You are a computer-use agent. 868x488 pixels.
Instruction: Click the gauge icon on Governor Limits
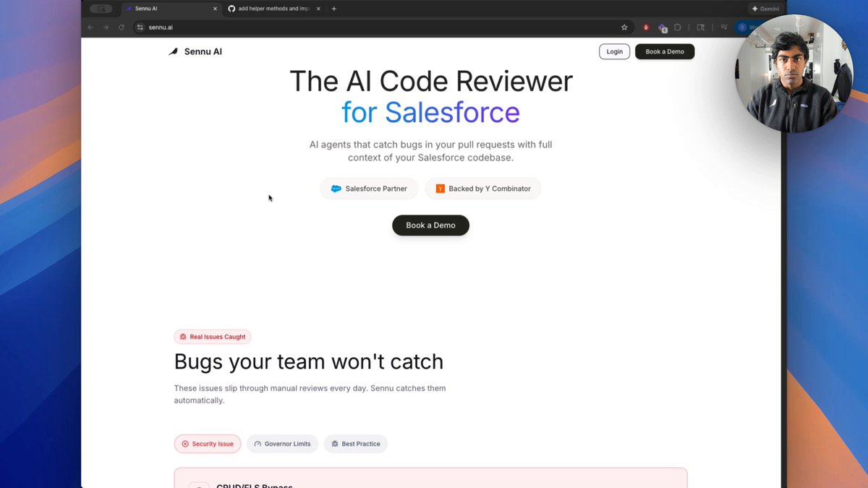(258, 444)
